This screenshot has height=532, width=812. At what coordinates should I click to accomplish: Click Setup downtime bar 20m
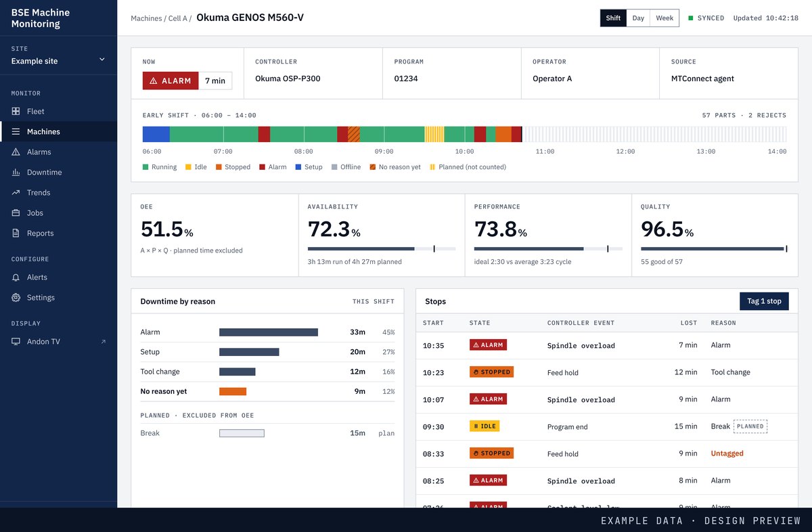249,352
